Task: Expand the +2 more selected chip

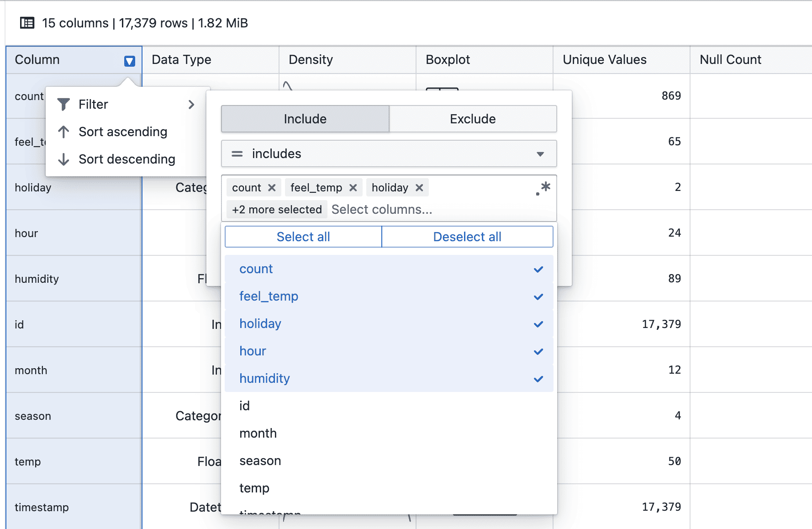Action: click(x=277, y=210)
